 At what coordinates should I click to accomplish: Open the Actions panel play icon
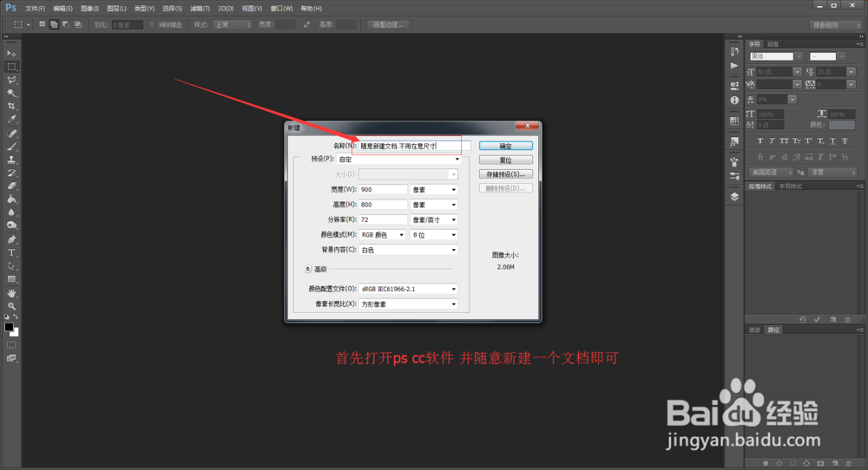(x=734, y=65)
